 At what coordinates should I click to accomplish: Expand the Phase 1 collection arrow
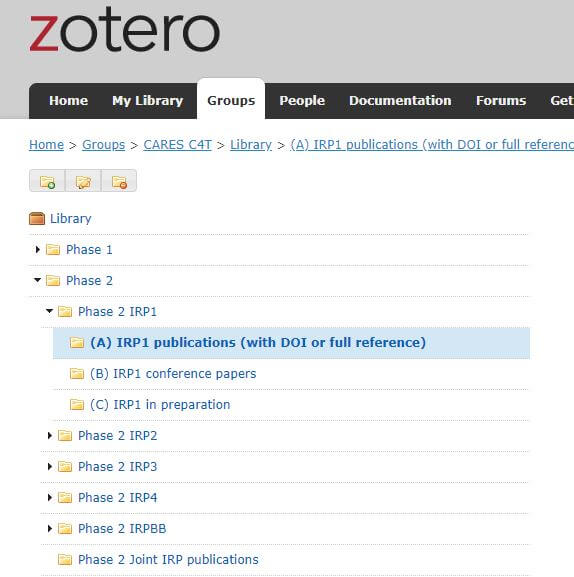pyautogui.click(x=38, y=250)
